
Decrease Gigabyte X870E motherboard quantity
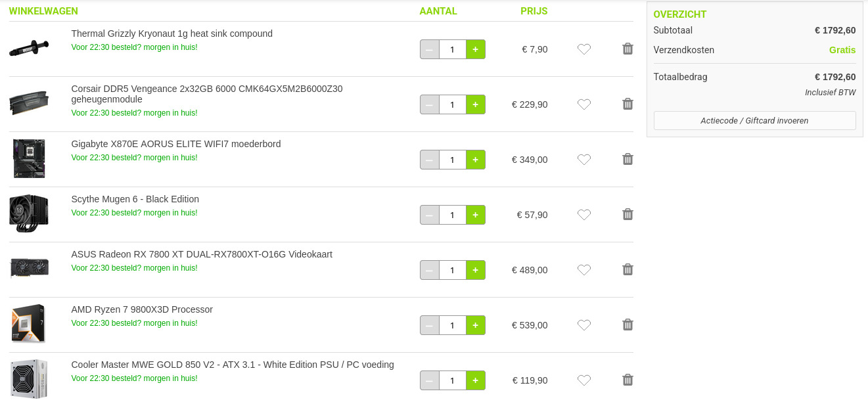point(430,160)
